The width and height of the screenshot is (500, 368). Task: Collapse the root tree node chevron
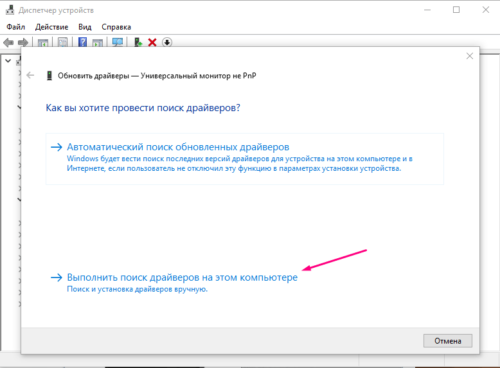tap(8, 61)
